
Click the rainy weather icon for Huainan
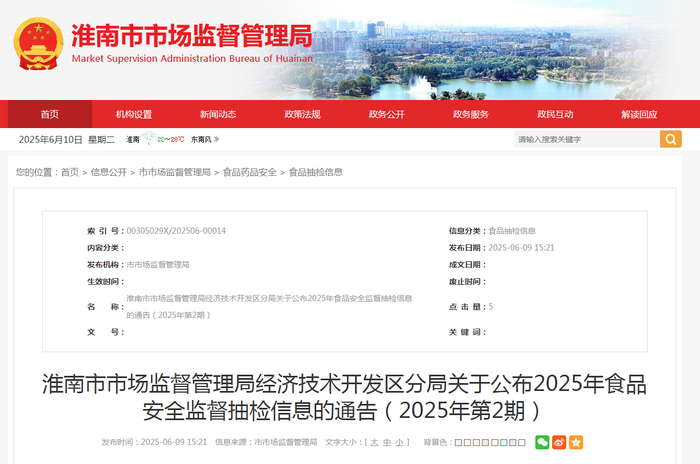coord(149,138)
